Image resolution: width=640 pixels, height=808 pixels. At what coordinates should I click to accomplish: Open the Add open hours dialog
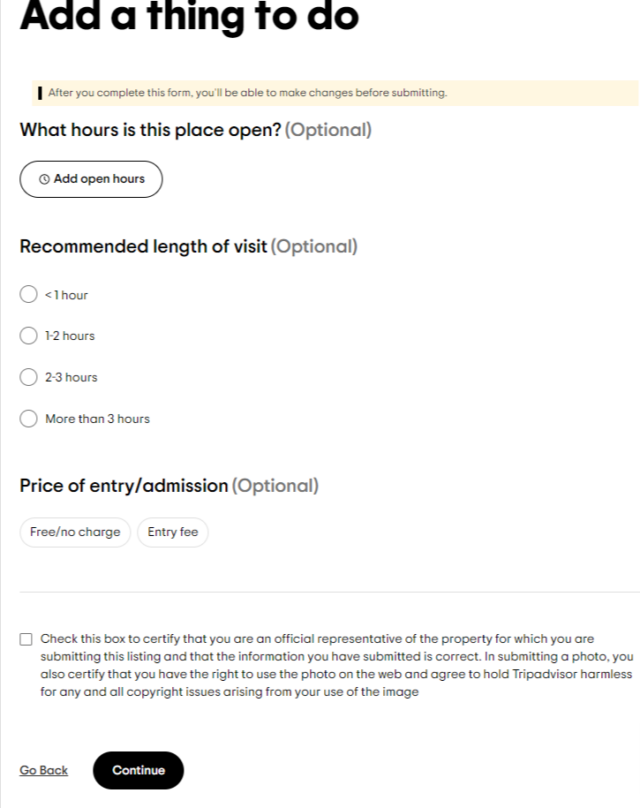point(91,179)
